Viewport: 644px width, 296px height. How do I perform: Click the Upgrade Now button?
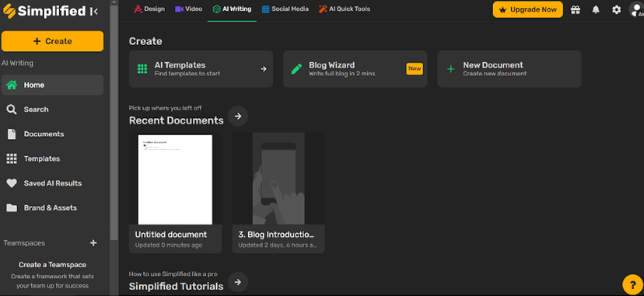pos(528,9)
